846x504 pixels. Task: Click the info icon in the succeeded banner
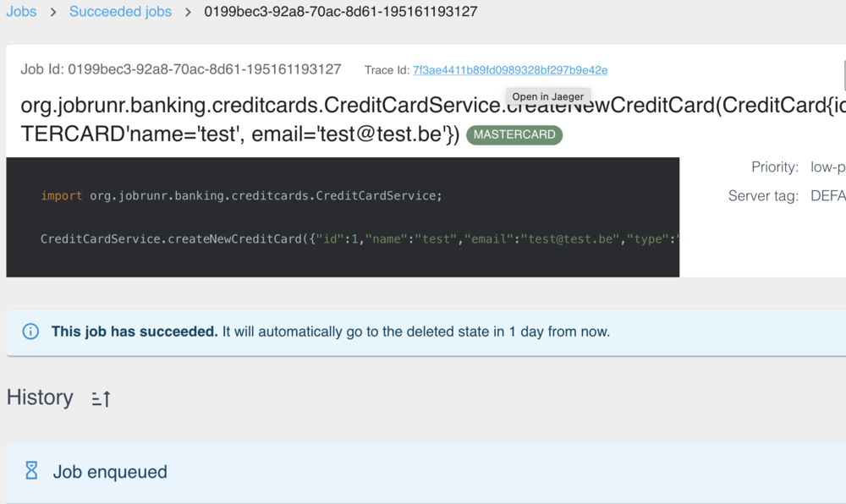pos(30,331)
